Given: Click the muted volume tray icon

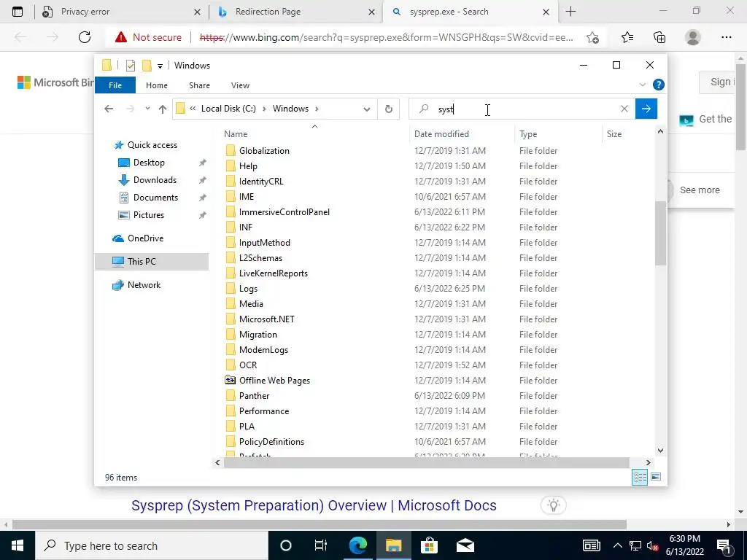Looking at the screenshot, I should [653, 545].
